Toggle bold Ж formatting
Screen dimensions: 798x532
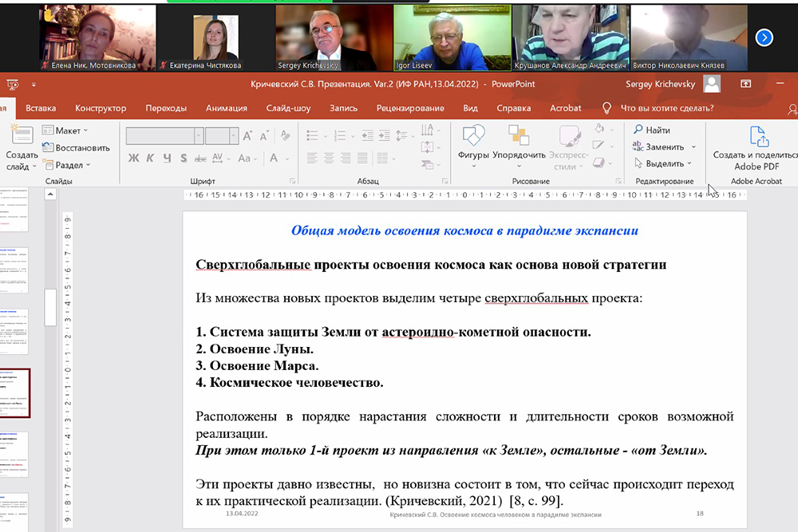point(133,158)
